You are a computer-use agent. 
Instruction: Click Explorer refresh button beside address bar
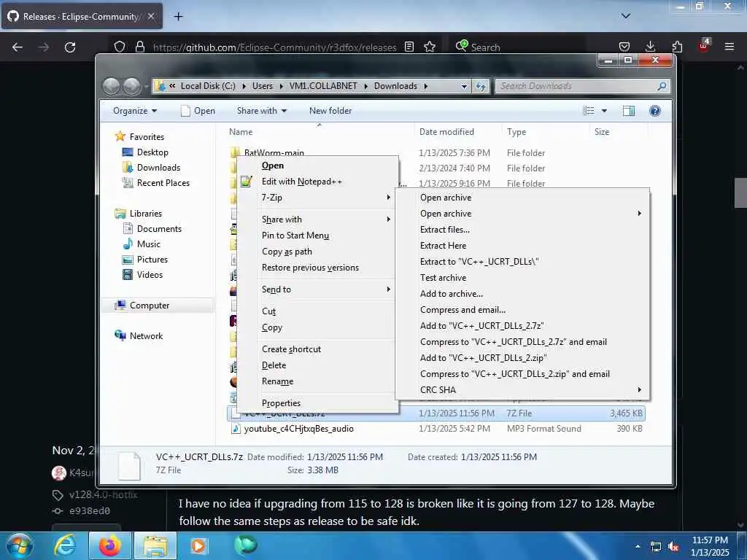click(x=481, y=86)
